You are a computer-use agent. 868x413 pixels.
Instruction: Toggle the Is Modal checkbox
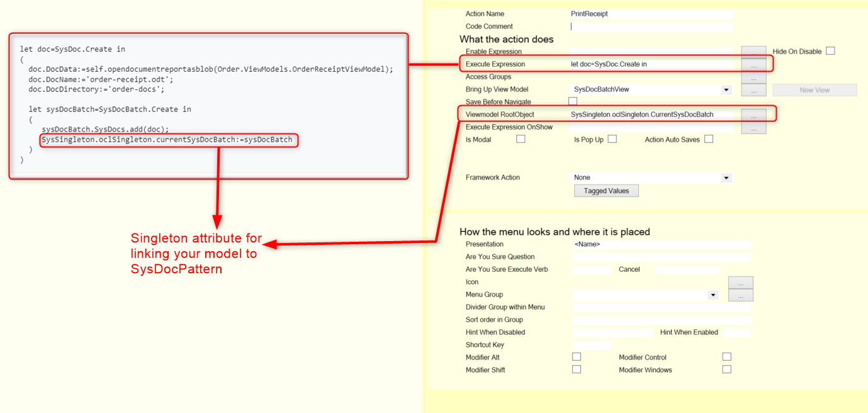(521, 139)
